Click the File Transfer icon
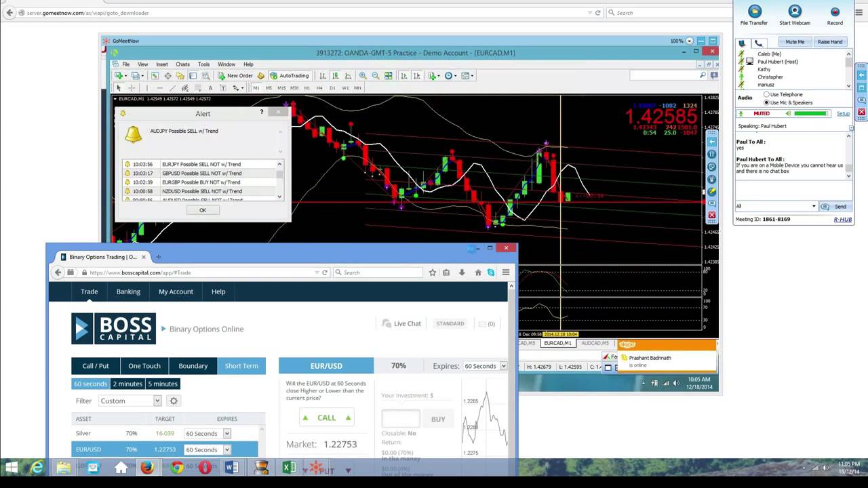Image resolution: width=868 pixels, height=488 pixels. (x=754, y=16)
